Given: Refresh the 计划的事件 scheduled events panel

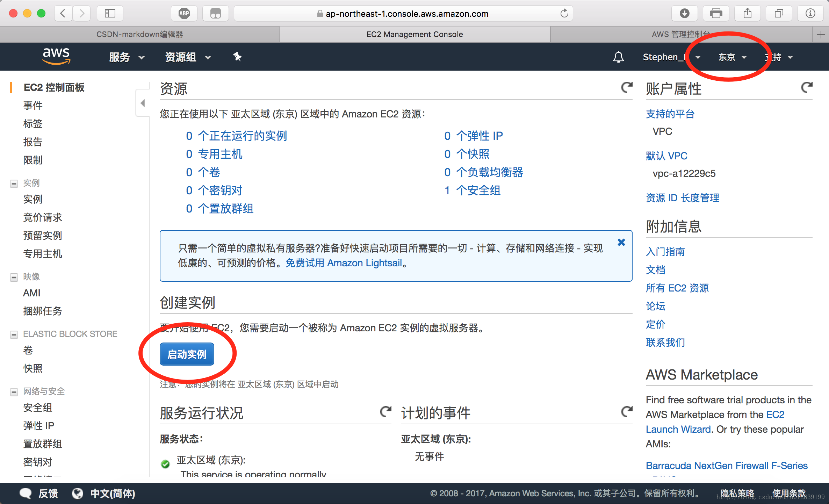Looking at the screenshot, I should pos(627,412).
